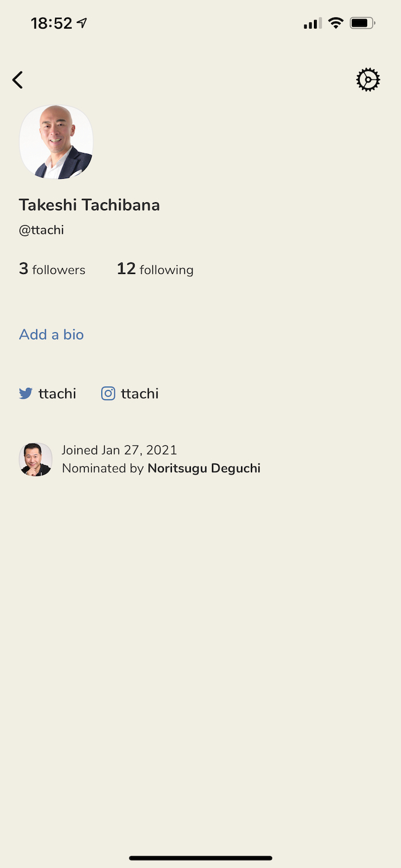Open Noritsugu Deguchi's profile
The image size is (401, 868).
click(204, 469)
